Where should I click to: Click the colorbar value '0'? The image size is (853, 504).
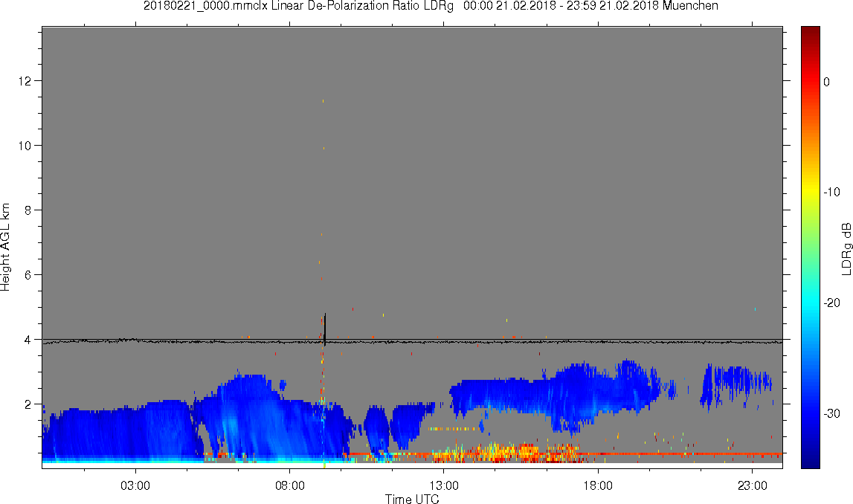point(827,82)
